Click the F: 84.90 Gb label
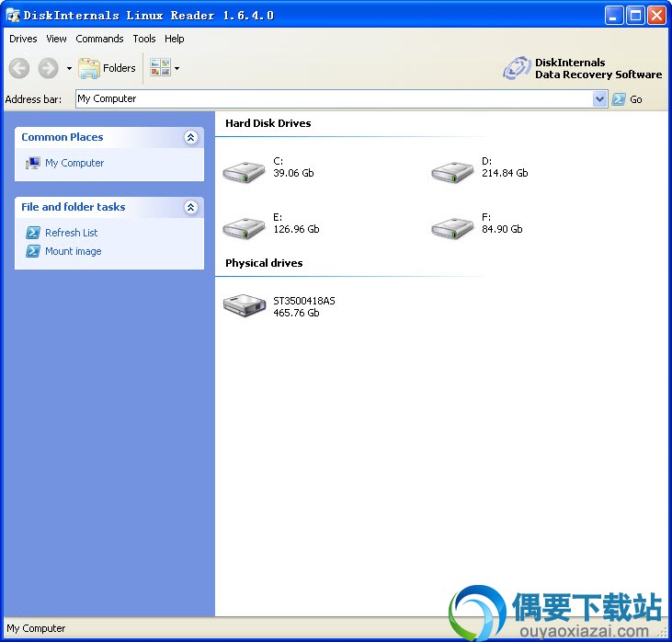The image size is (672, 642). click(x=502, y=224)
